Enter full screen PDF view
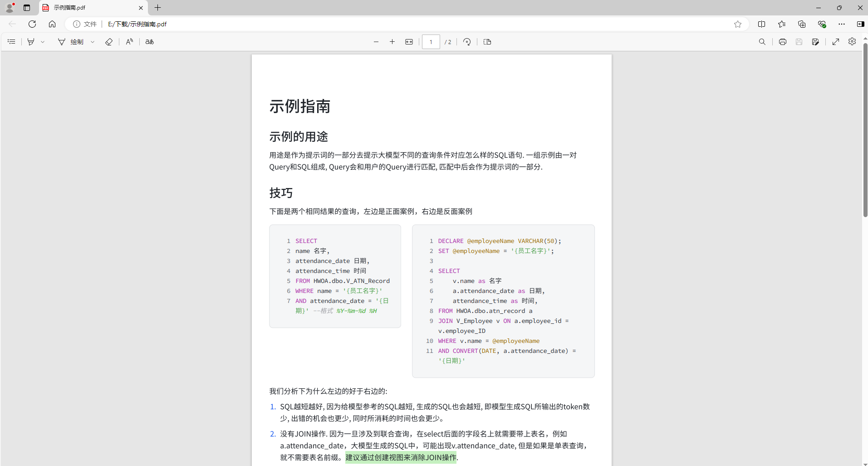 836,42
